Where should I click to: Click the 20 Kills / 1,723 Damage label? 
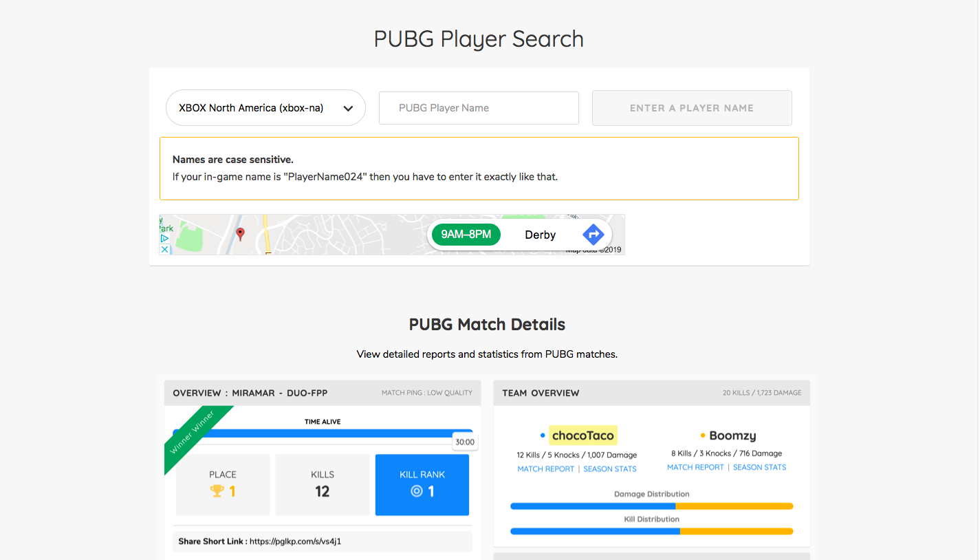click(762, 393)
